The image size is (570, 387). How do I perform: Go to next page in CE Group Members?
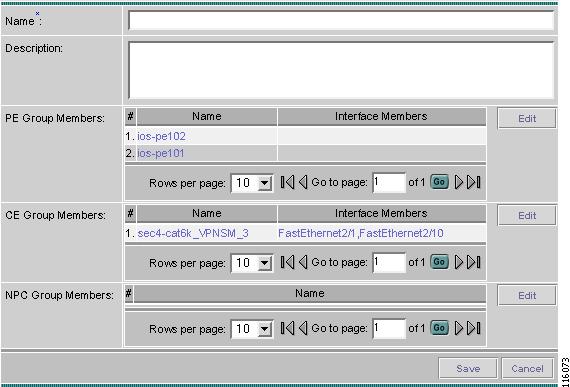pos(459,262)
